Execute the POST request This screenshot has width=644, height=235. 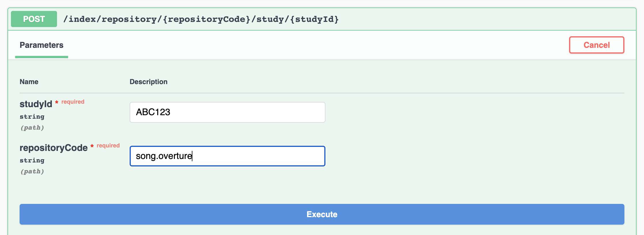321,214
